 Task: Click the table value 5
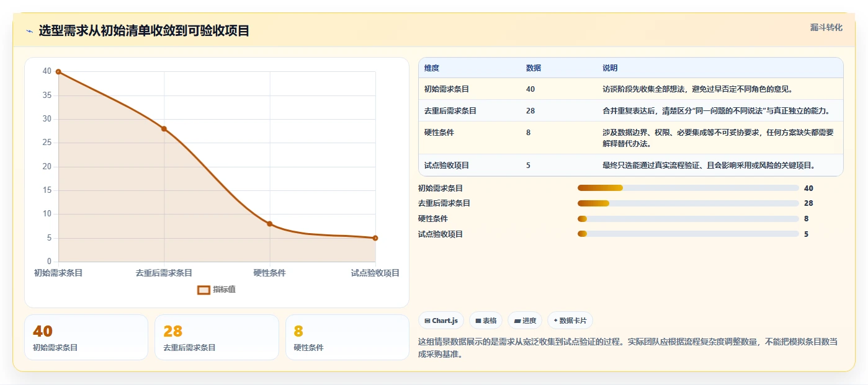528,165
